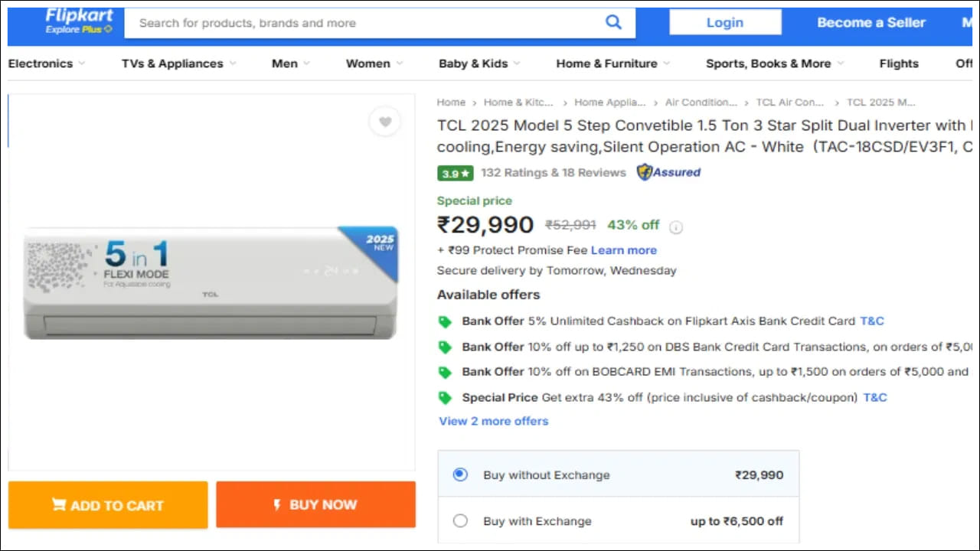This screenshot has width=980, height=551.
Task: Select the Women navigation menu
Action: tap(368, 64)
